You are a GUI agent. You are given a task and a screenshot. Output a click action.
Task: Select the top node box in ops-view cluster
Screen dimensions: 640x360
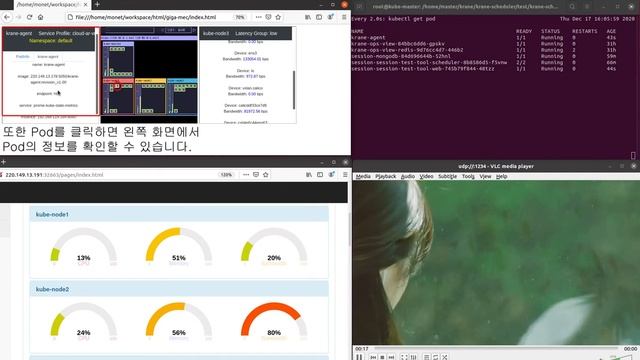[118, 59]
